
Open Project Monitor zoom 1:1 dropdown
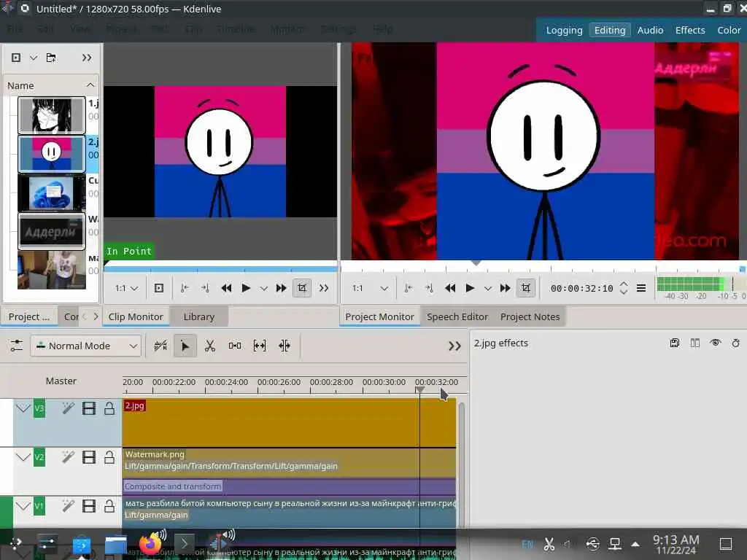[370, 288]
